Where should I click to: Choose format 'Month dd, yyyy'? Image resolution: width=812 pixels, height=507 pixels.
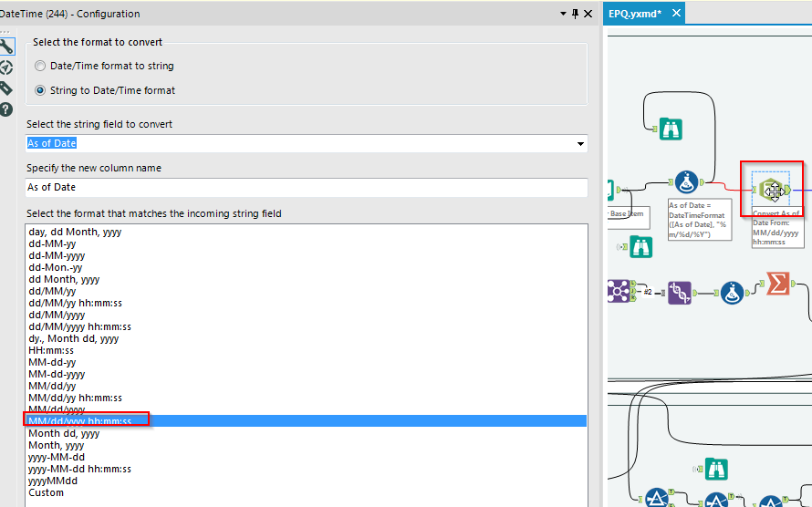tap(64, 433)
